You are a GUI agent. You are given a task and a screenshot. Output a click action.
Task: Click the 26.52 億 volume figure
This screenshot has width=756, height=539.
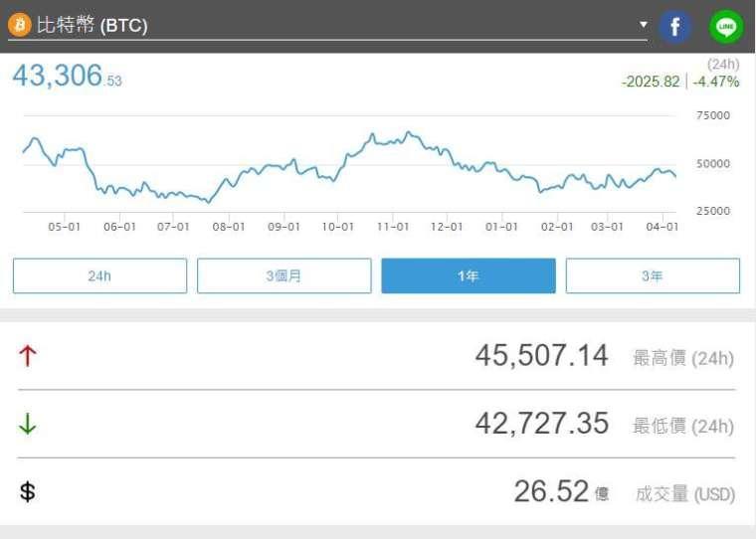(x=552, y=491)
